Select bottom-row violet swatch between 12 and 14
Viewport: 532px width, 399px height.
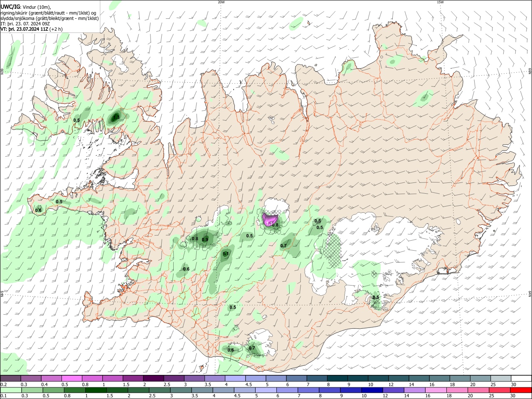[x=392, y=390]
